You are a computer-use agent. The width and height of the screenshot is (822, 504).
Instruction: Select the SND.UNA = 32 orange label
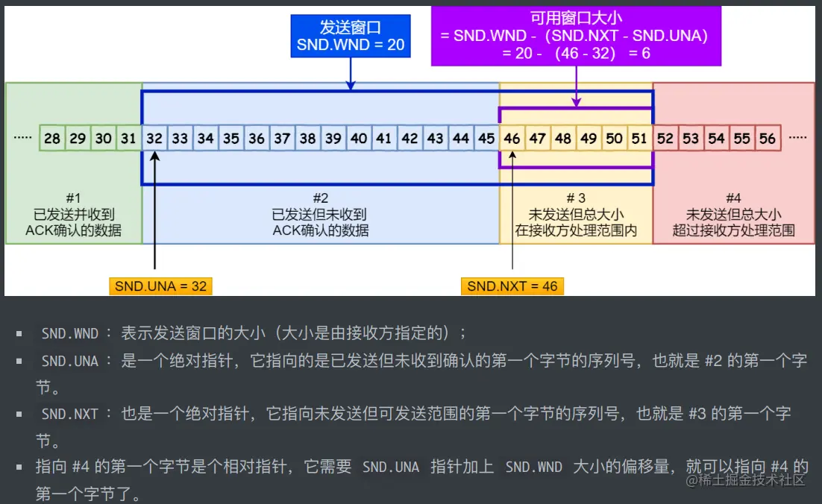coord(160,286)
